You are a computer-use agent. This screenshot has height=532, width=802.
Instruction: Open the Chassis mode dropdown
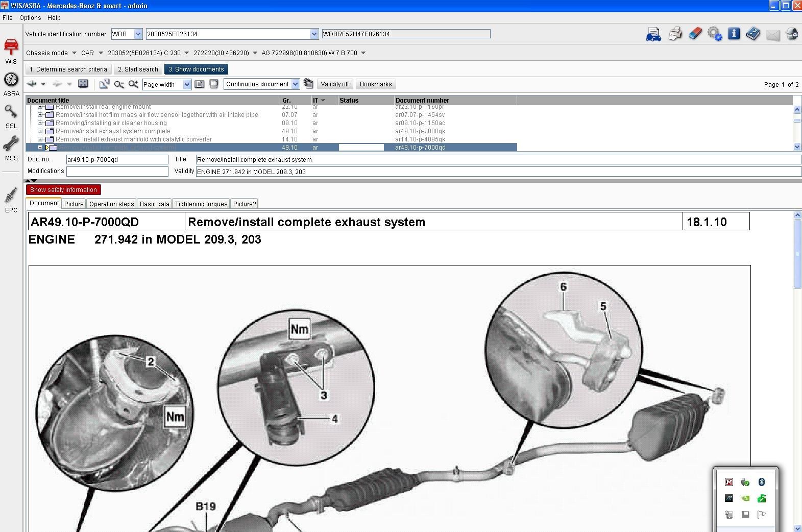[x=74, y=53]
